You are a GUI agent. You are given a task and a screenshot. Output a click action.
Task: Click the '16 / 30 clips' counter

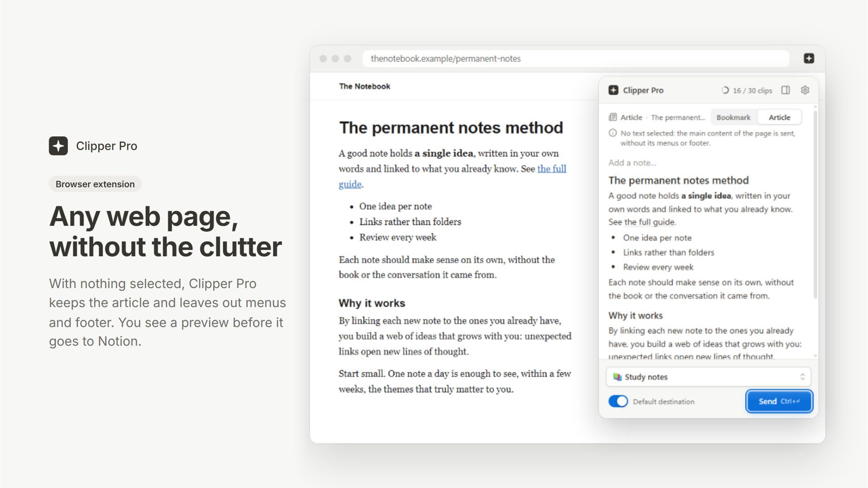pos(752,90)
